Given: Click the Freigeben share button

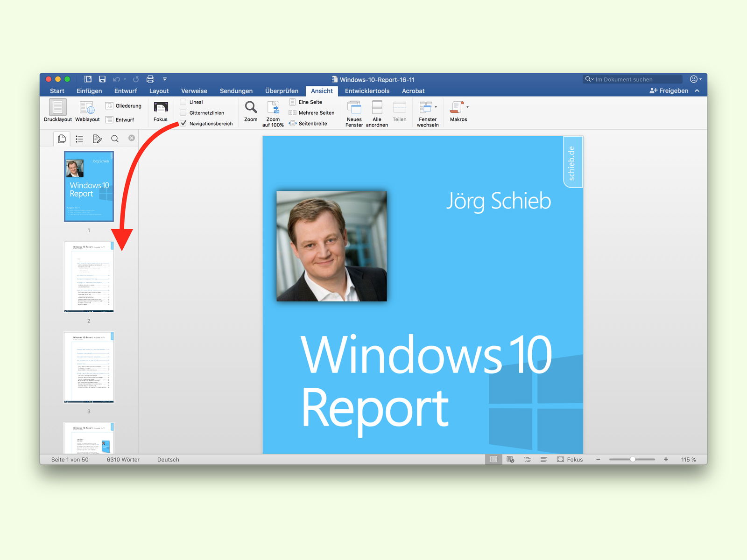Looking at the screenshot, I should coord(669,91).
